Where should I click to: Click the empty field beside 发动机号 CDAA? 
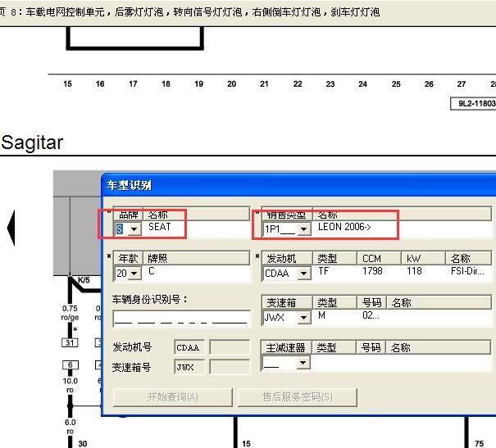(230, 347)
